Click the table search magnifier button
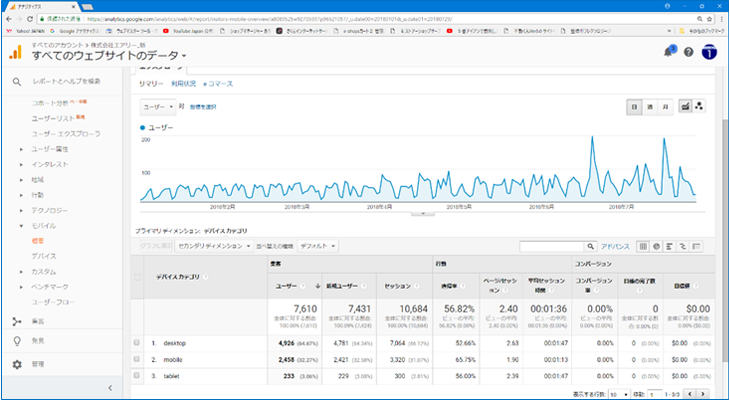Screen dimensions: 730x400 [590, 246]
